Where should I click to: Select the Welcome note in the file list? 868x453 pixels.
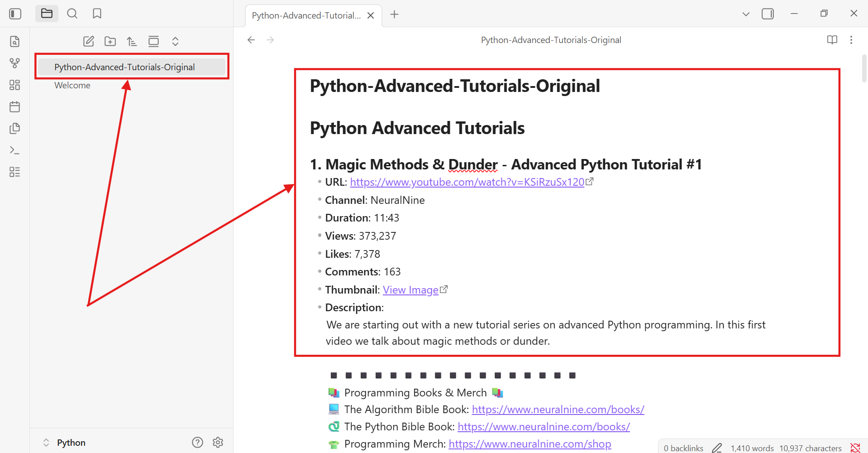(x=72, y=85)
